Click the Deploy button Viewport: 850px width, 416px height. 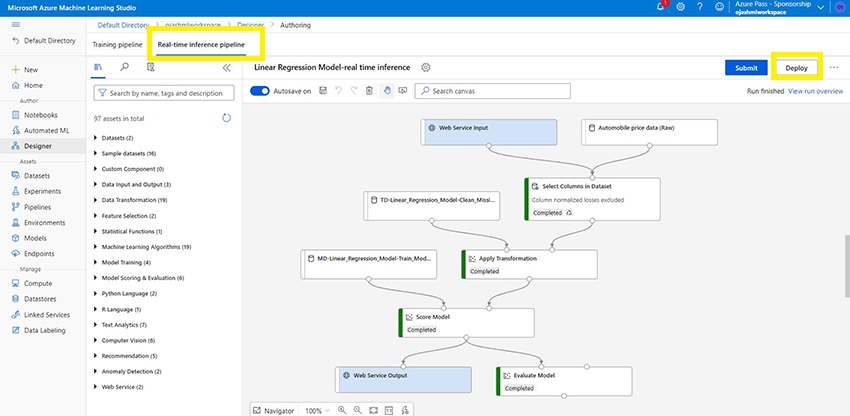(796, 67)
